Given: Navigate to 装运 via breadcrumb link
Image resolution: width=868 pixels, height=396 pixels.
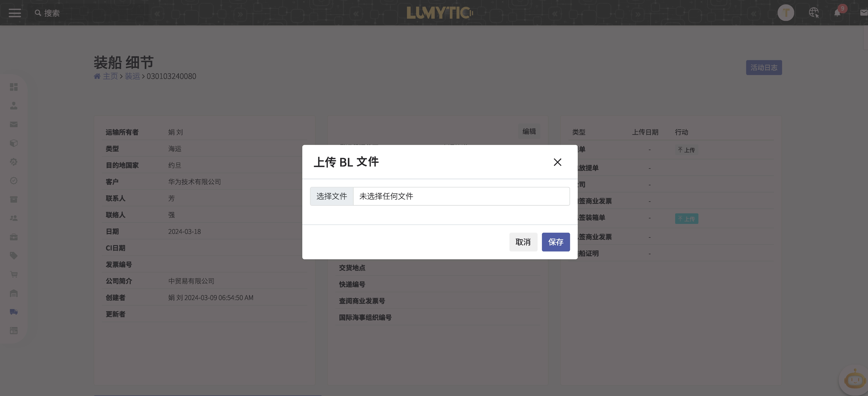Looking at the screenshot, I should coord(132,76).
